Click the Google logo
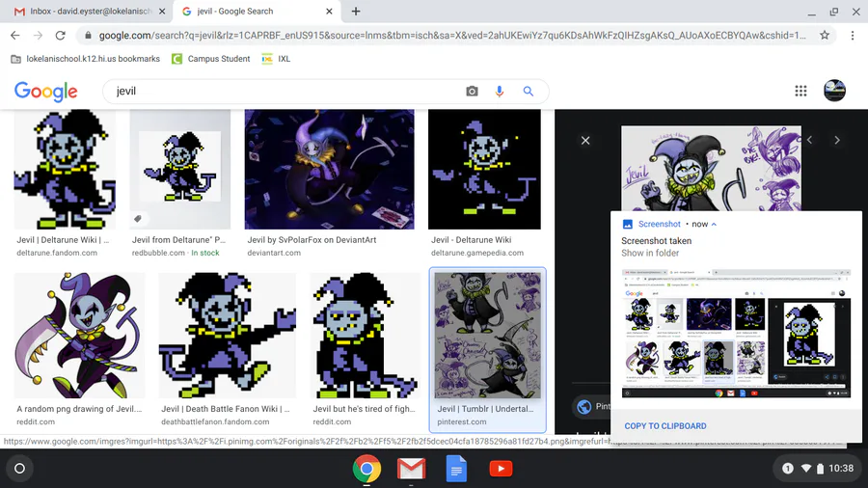Viewport: 868px width, 488px height. pyautogui.click(x=46, y=92)
